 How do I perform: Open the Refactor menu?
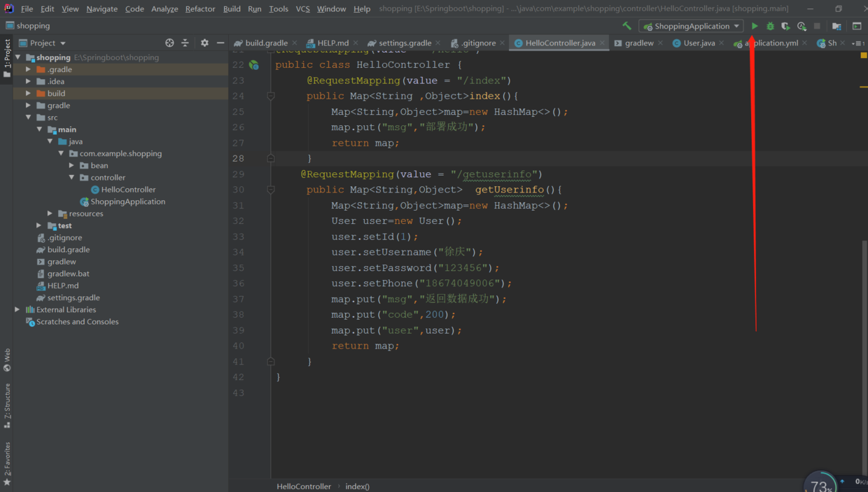click(x=200, y=8)
